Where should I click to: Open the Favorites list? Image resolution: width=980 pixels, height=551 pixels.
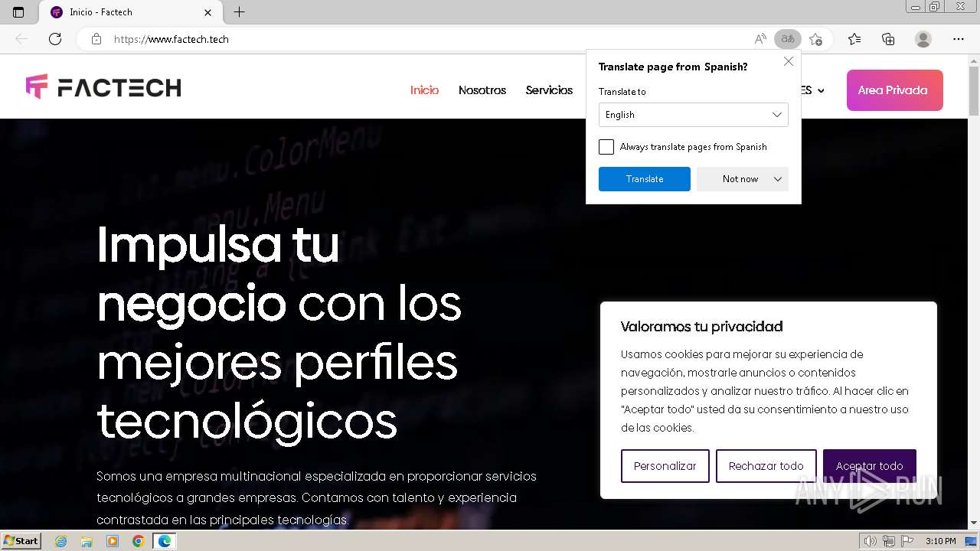pyautogui.click(x=854, y=39)
